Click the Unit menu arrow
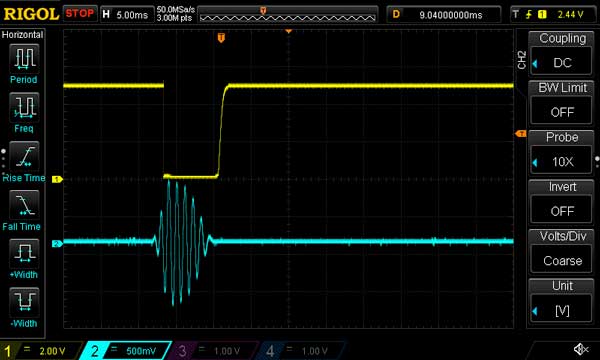This screenshot has width=600, height=360. point(535,311)
